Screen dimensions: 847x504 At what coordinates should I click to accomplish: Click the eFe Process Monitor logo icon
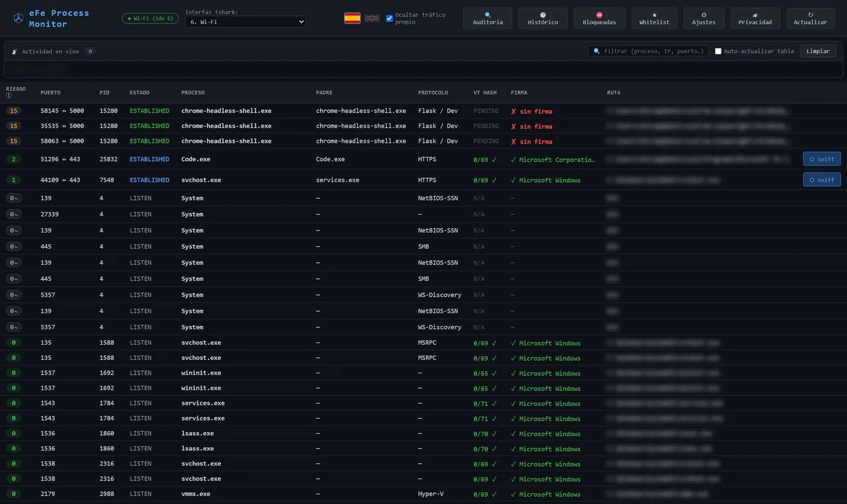19,19
